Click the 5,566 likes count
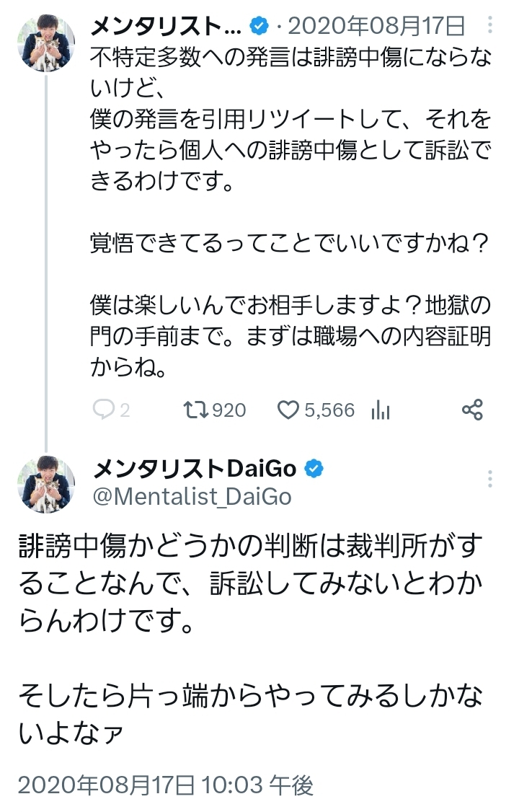Screen dimensions: 519x812 tap(329, 410)
